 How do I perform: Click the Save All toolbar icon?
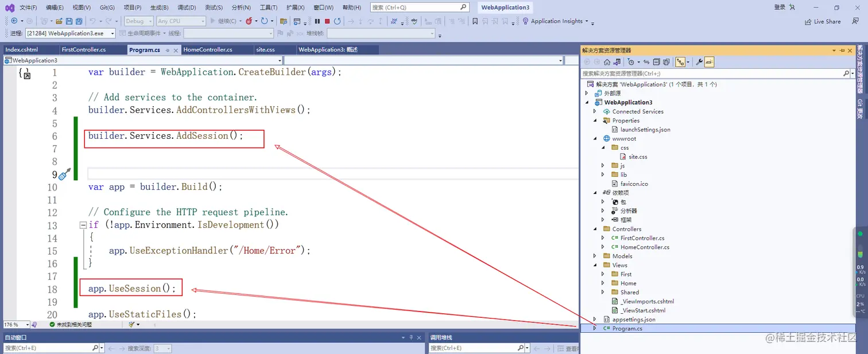pyautogui.click(x=78, y=21)
